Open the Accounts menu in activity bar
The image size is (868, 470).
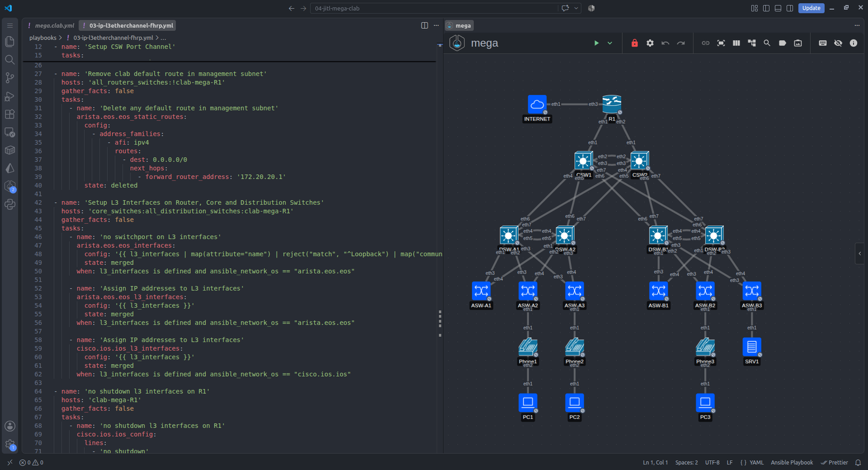[10, 426]
